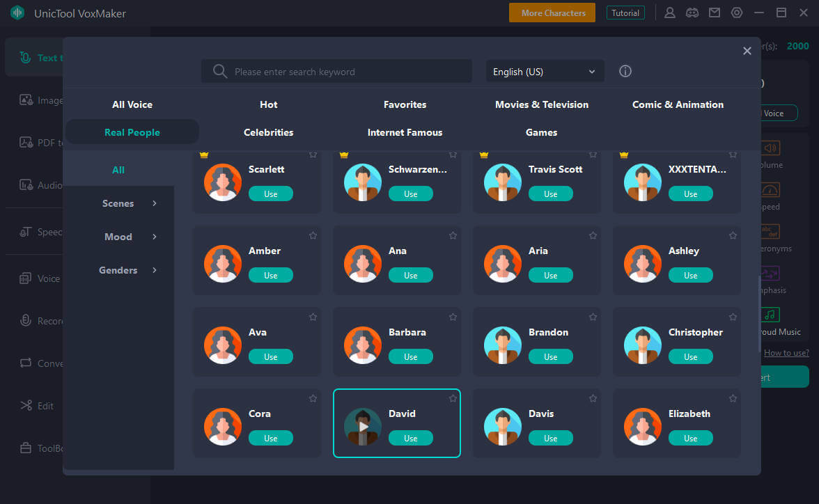Click the ToolBox sidebar icon
Image resolution: width=819 pixels, height=504 pixels.
[26, 448]
